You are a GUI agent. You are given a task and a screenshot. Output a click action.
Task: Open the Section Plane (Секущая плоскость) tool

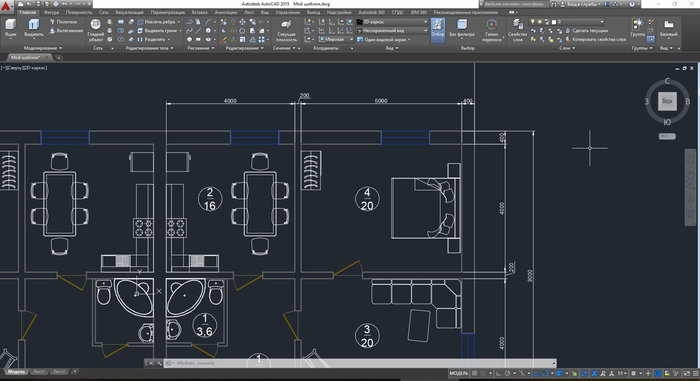point(286,30)
